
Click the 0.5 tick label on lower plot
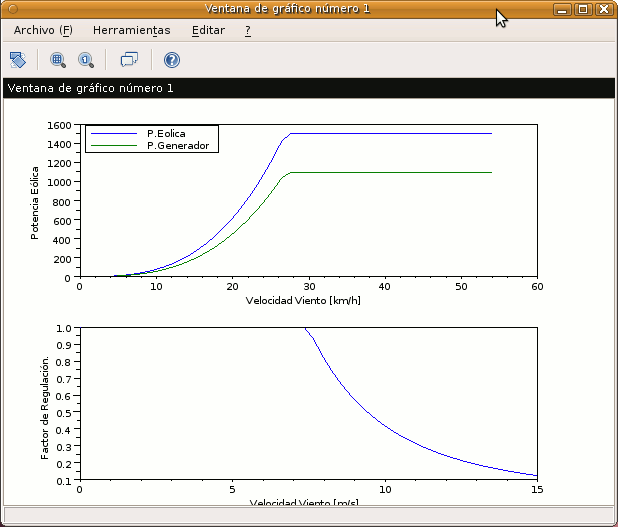63,413
